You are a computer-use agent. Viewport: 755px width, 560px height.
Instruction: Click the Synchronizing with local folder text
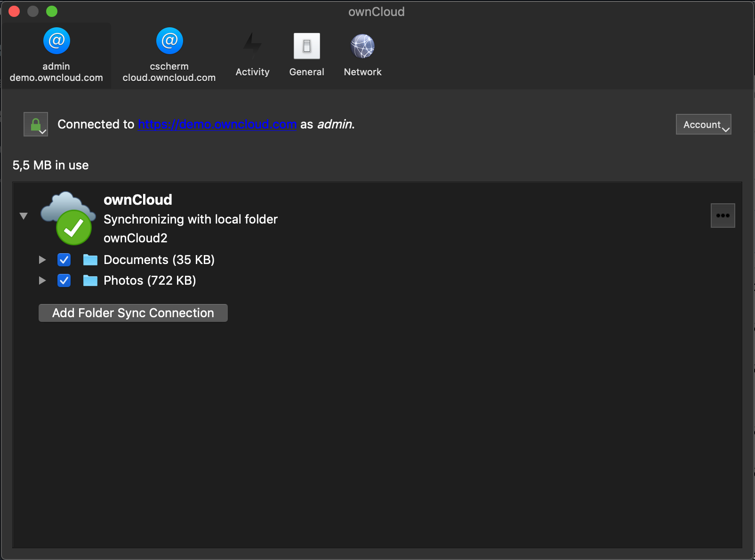[191, 219]
